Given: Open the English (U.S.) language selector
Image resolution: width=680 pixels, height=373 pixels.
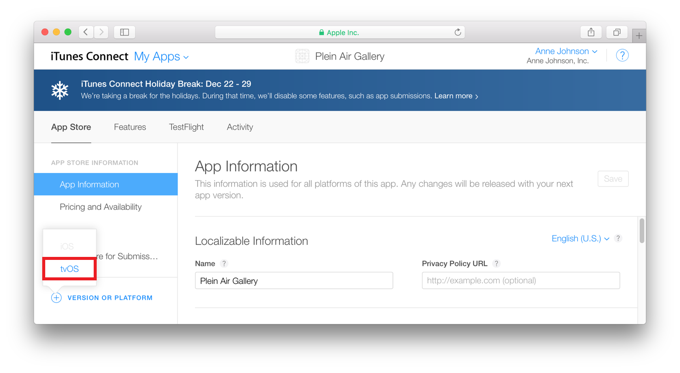Looking at the screenshot, I should (x=580, y=239).
